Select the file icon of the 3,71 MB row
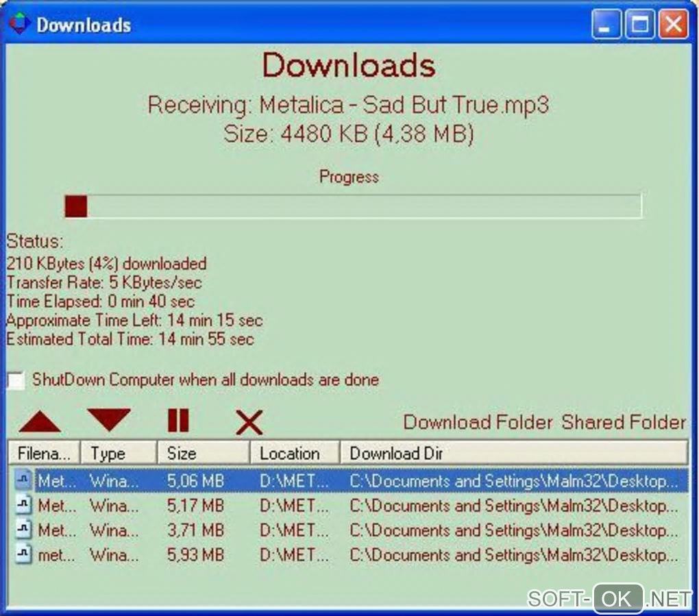 23,530
